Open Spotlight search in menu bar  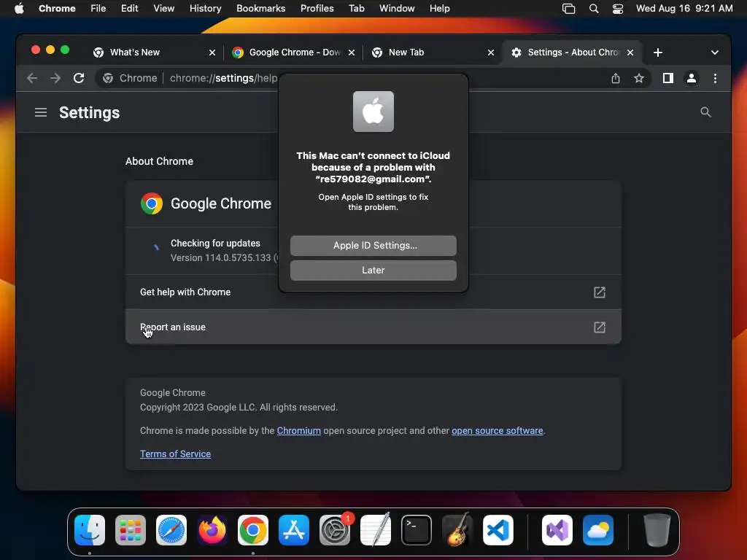tap(593, 9)
